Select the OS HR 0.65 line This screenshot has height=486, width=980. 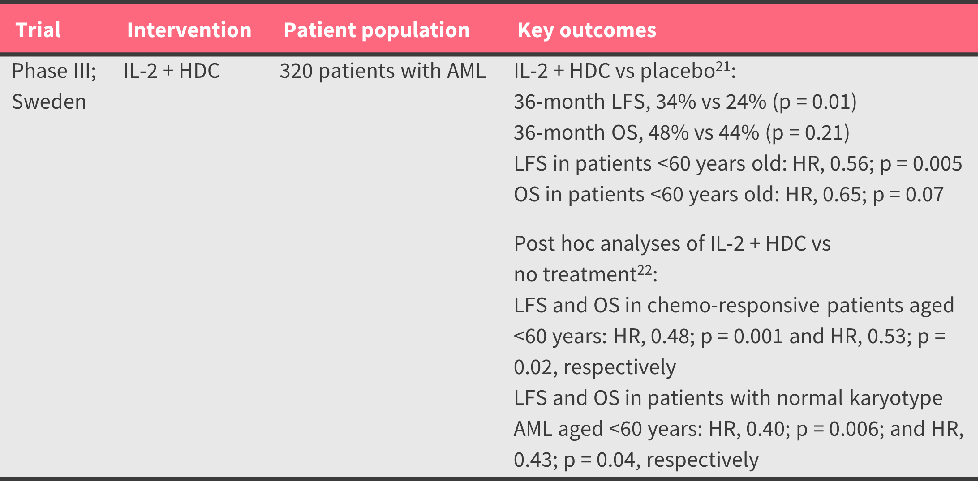pos(728,195)
